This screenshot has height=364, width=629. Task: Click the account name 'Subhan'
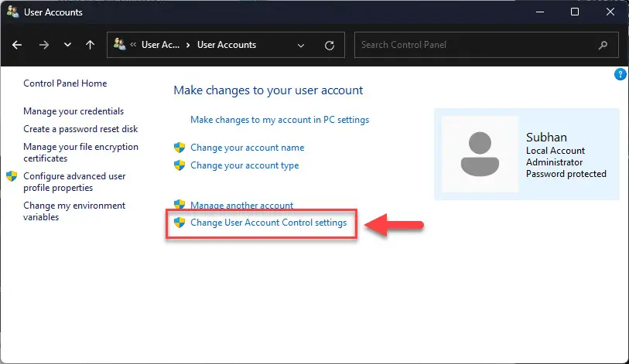coord(546,138)
